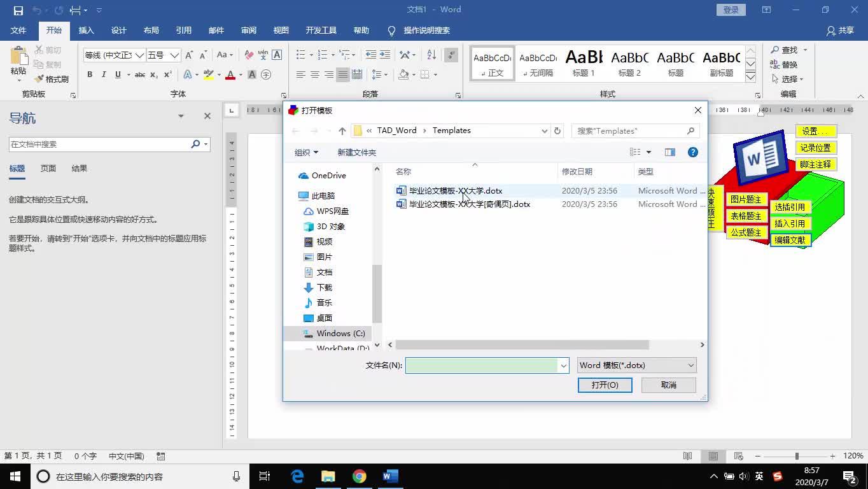This screenshot has width=868, height=489.
Task: Switch to the 视图 ribbon tab
Action: [x=281, y=30]
